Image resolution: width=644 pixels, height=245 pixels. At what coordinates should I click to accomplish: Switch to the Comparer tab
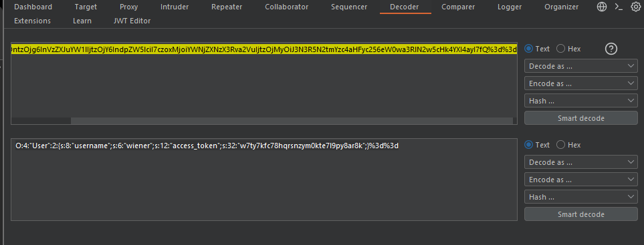(x=458, y=7)
